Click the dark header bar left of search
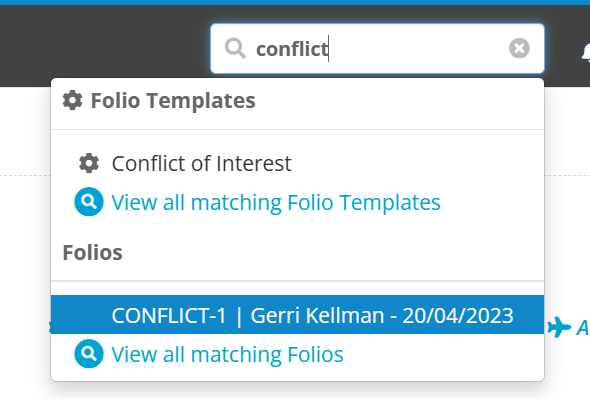Viewport: 590px width, 399px height. click(x=105, y=45)
